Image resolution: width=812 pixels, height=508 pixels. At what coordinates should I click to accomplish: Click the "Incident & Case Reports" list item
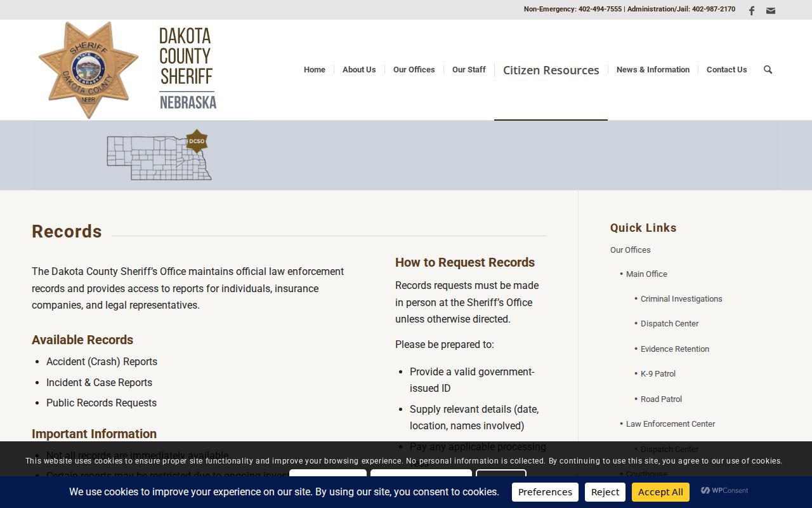pyautogui.click(x=99, y=382)
